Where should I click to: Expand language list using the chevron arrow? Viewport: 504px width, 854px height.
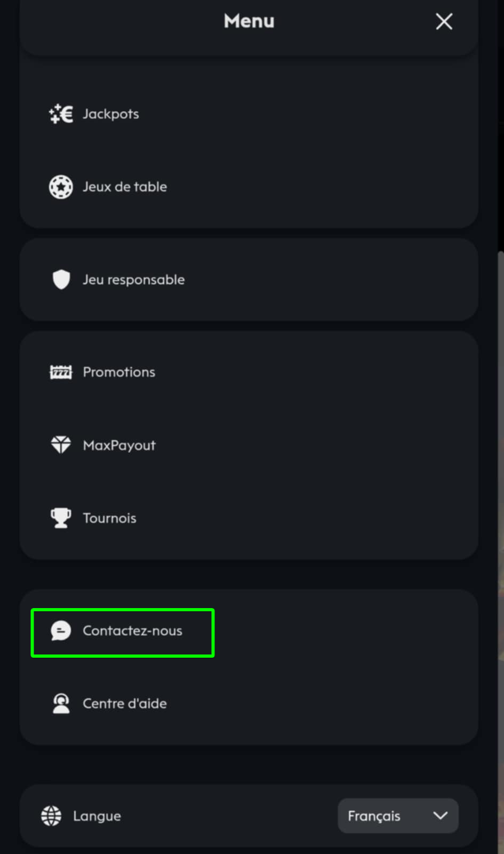coord(441,816)
